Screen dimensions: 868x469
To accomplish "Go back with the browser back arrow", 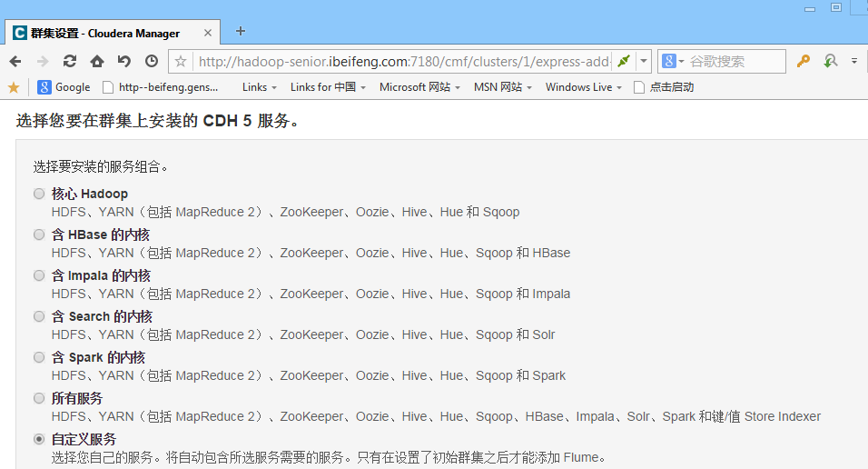I will 15,61.
